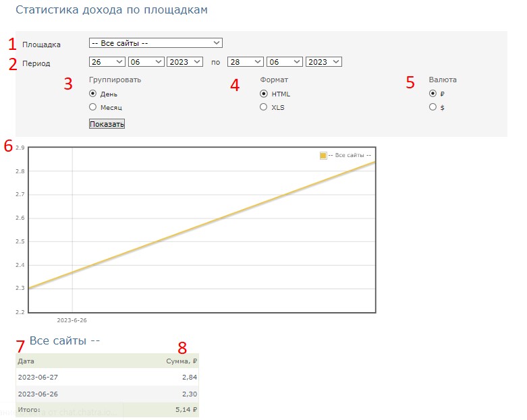The image size is (527, 420).
Task: Click the "Сумма, ₽" column header
Action: tap(182, 361)
